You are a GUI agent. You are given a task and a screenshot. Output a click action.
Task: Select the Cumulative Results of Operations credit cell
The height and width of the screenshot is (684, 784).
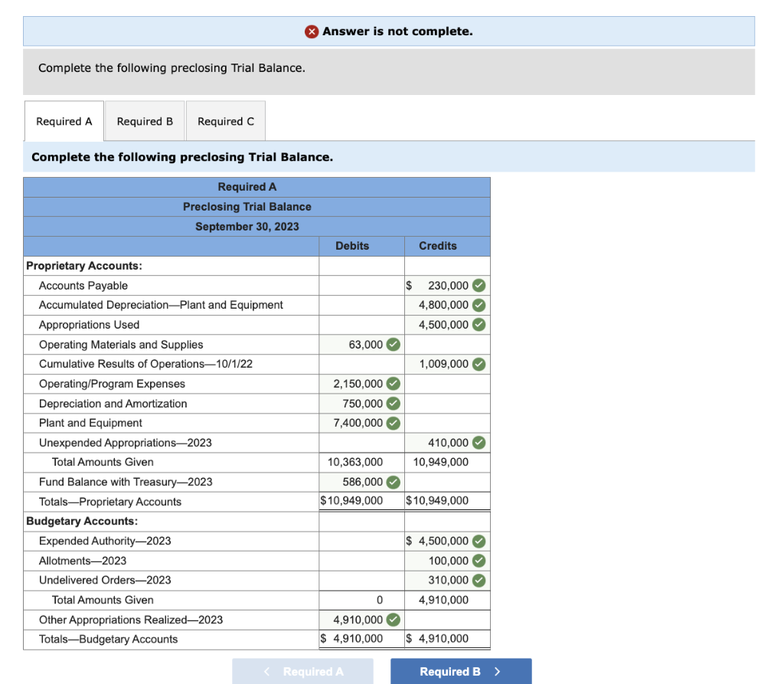click(447, 364)
